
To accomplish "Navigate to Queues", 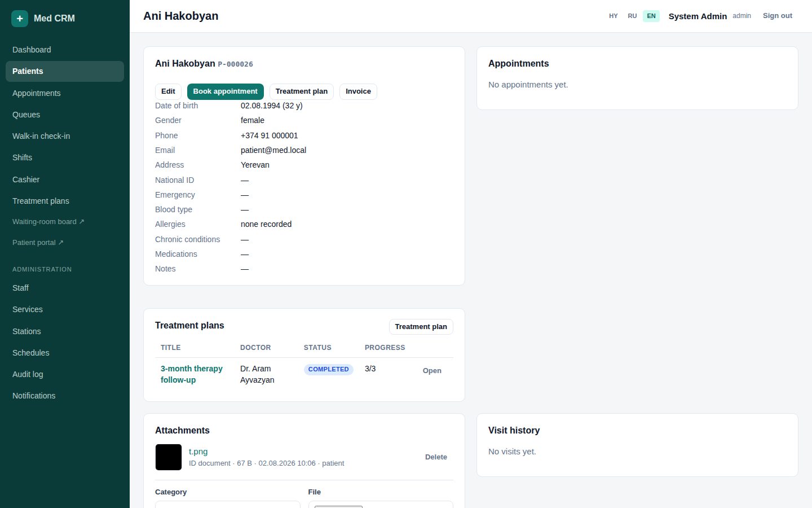I will pos(65,115).
